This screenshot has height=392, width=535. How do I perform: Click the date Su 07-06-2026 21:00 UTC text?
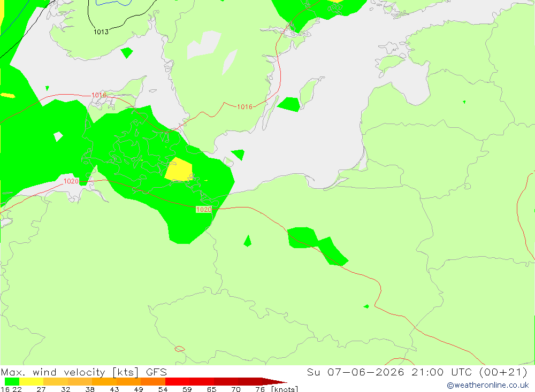[x=389, y=372]
